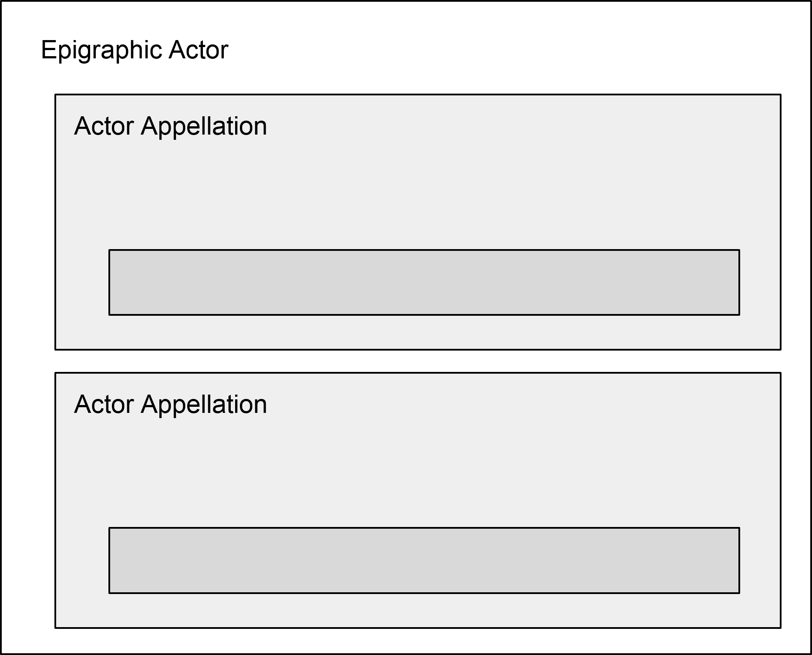
Task: Select the lower Actor Appellation label
Action: (x=171, y=405)
